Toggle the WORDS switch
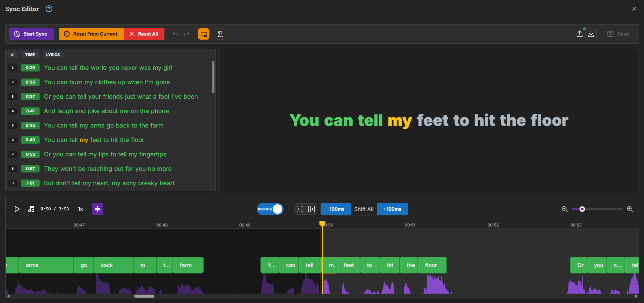 click(270, 209)
